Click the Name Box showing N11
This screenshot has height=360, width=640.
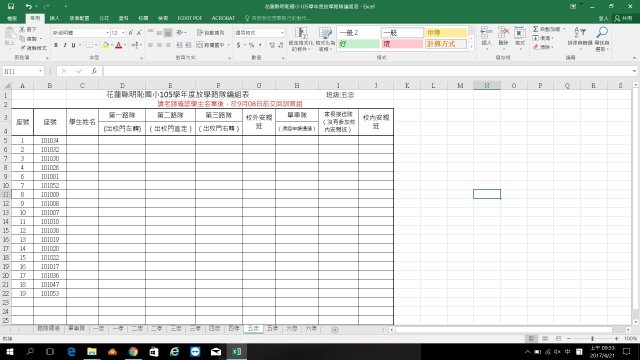click(x=22, y=71)
